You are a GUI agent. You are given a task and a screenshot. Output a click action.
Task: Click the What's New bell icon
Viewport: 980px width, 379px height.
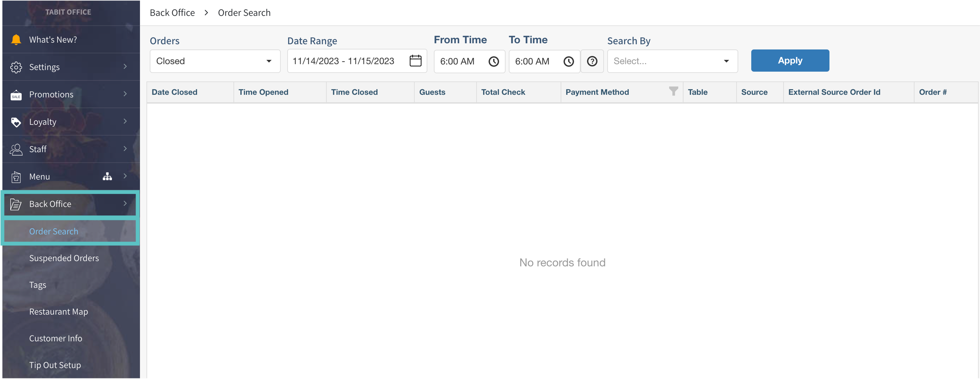16,40
